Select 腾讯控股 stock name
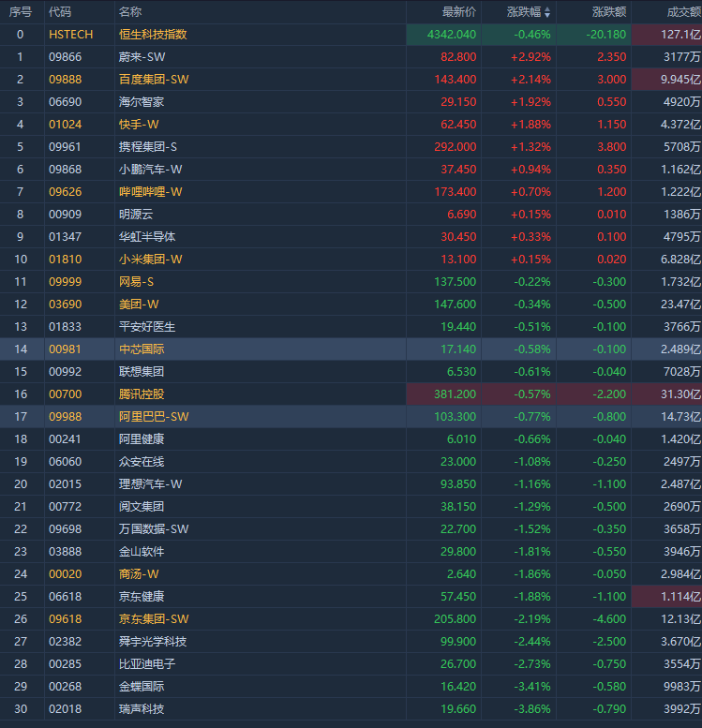The height and width of the screenshot is (728, 702). (142, 394)
